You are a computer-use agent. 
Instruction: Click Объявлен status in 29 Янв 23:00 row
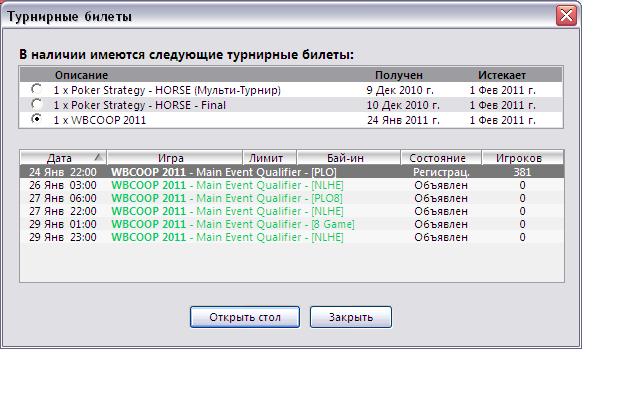coord(441,238)
